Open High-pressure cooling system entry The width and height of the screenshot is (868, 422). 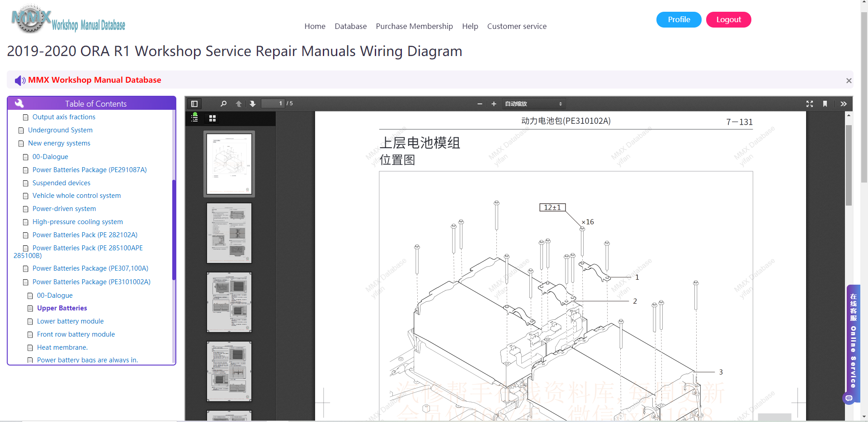tap(78, 222)
